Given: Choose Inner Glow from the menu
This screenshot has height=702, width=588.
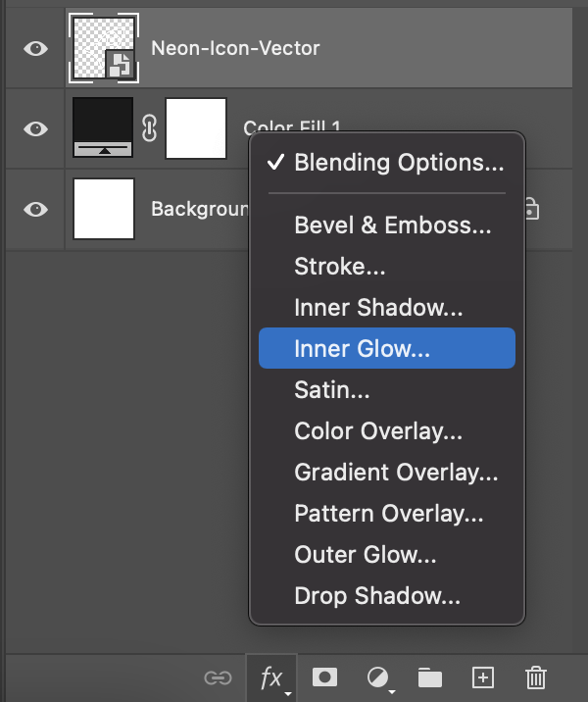Looking at the screenshot, I should 387,348.
